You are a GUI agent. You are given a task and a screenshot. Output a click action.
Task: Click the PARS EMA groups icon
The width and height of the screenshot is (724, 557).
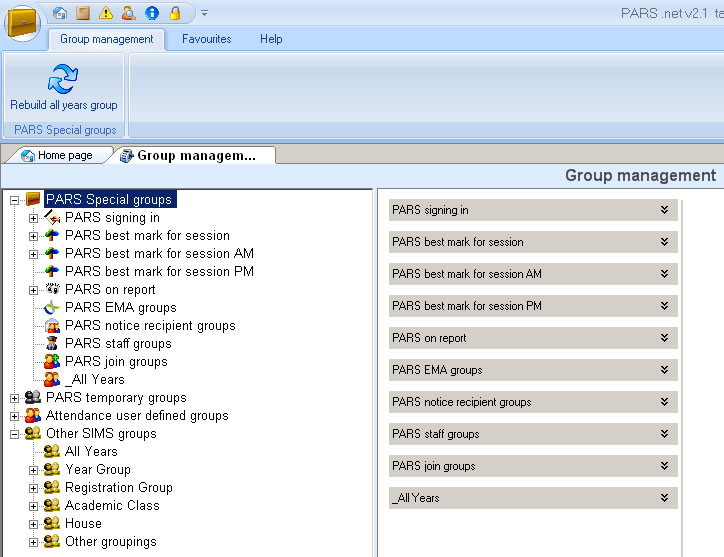click(x=52, y=307)
